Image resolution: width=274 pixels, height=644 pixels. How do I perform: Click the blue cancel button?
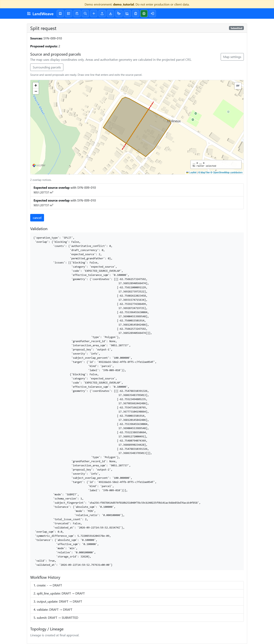point(37,218)
